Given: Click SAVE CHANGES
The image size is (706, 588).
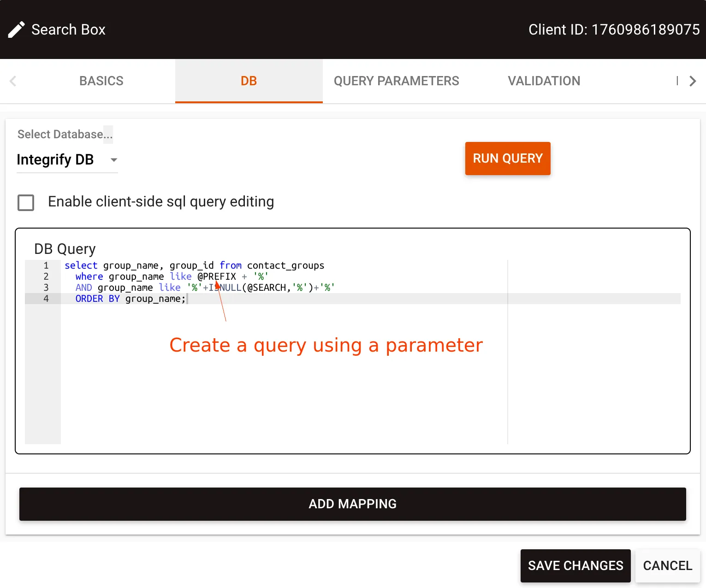Looking at the screenshot, I should (575, 565).
